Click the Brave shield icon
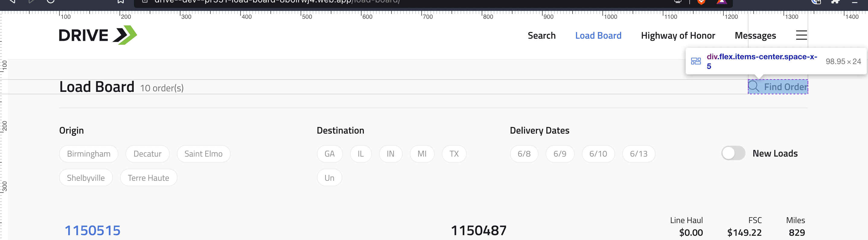 click(701, 2)
